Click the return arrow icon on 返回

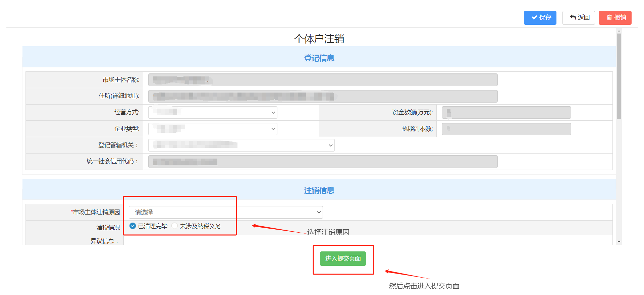(573, 17)
